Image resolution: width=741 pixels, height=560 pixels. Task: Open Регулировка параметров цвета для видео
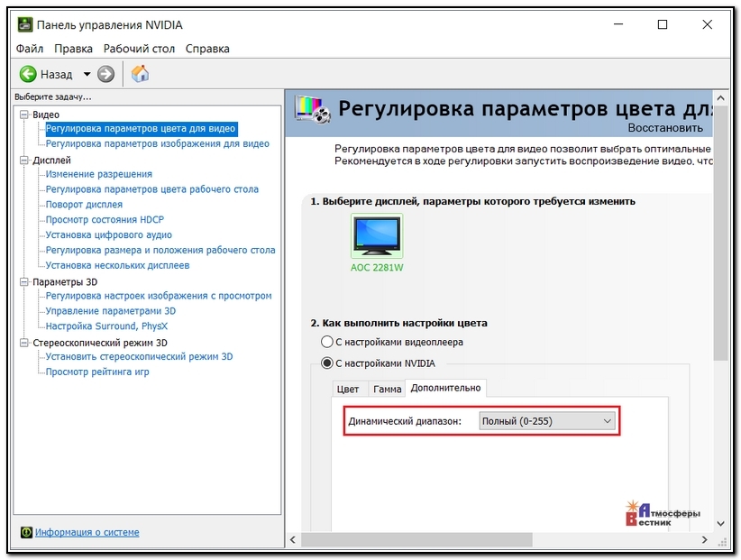pos(141,129)
